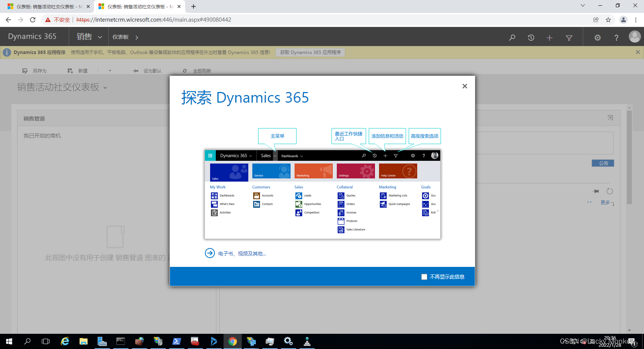Screen dimensions: 644x349
Task: Close the Explore Dynamics 365 dialog
Action: pyautogui.click(x=465, y=86)
